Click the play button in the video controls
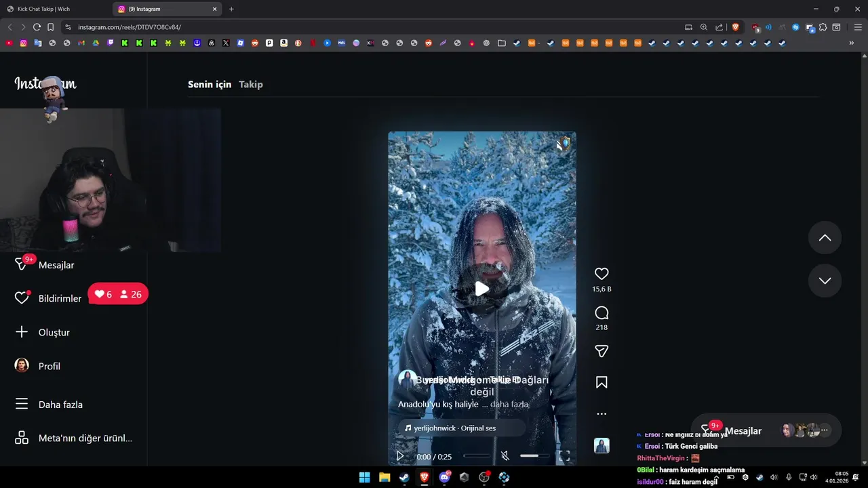The width and height of the screenshot is (868, 488). [400, 456]
